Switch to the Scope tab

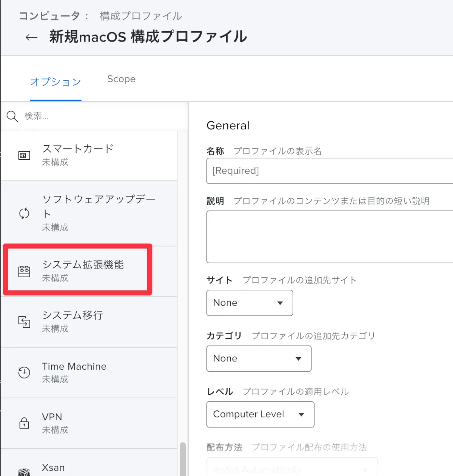coord(121,79)
